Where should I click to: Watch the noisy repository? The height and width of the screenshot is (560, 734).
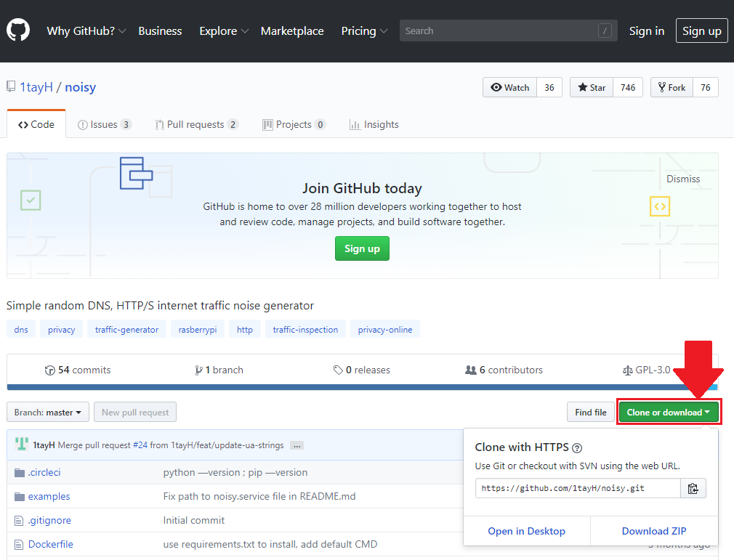click(509, 87)
